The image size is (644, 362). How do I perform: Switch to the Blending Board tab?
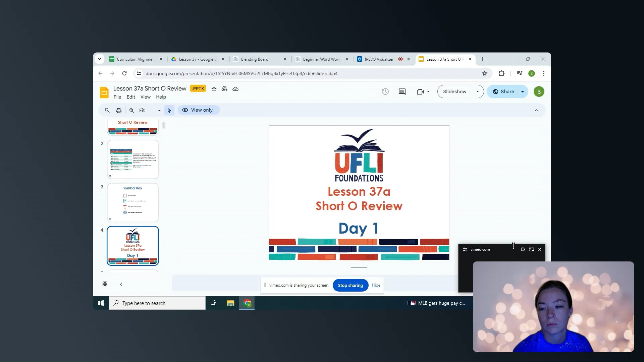click(255, 59)
